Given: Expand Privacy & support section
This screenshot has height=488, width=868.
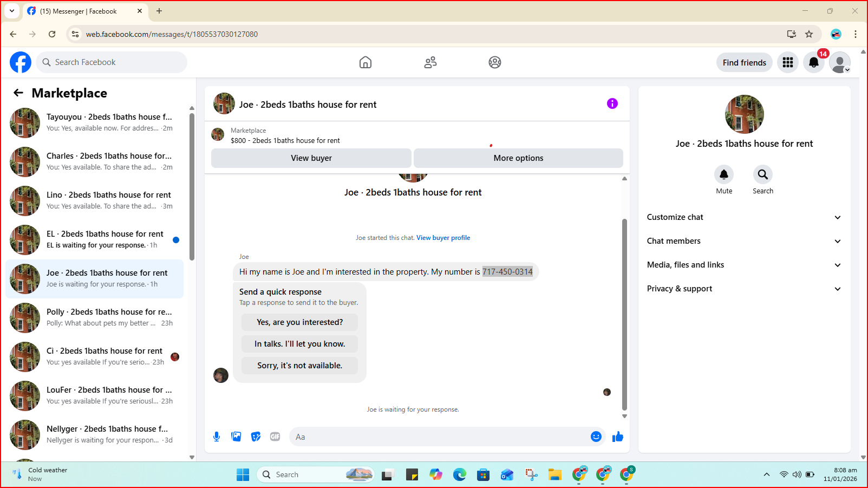Looking at the screenshot, I should pyautogui.click(x=744, y=289).
